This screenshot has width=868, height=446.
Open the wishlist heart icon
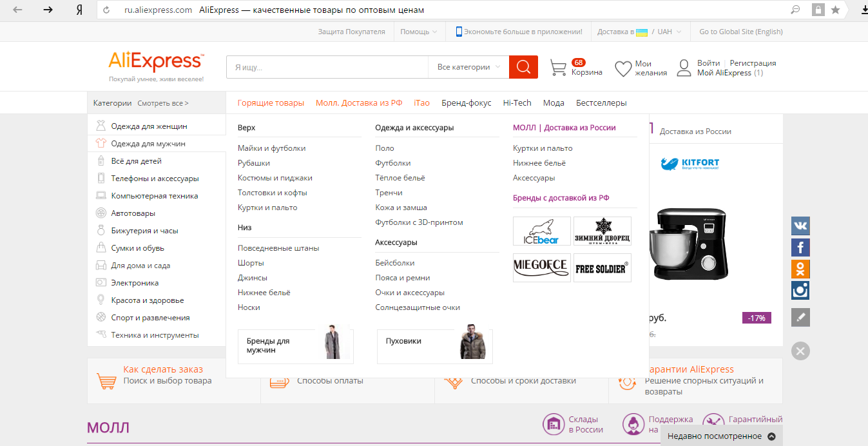pos(623,68)
